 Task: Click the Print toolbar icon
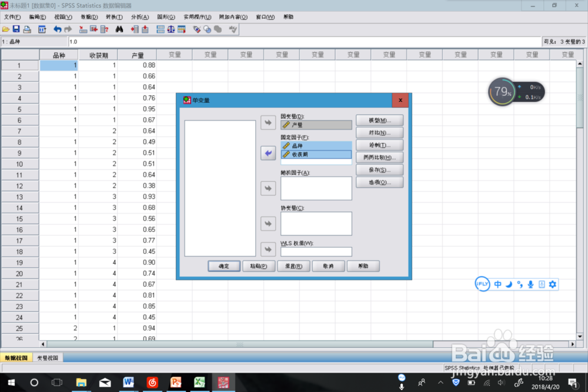tap(27, 29)
